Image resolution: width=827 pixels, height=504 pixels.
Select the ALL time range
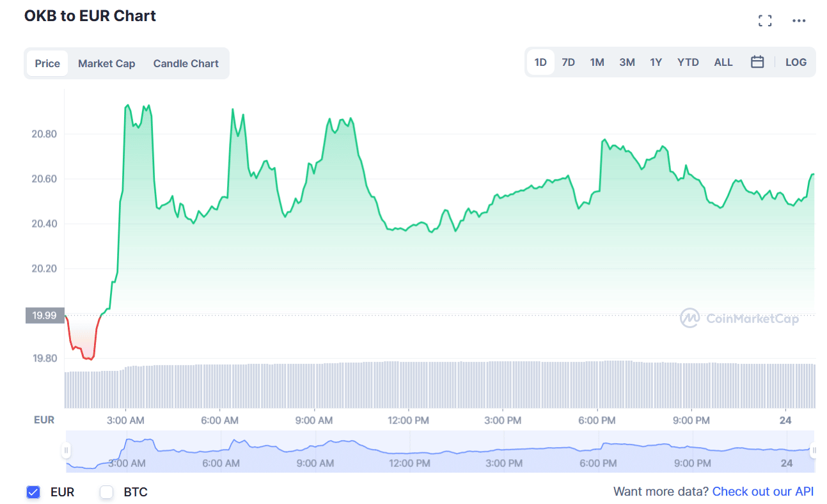click(723, 62)
